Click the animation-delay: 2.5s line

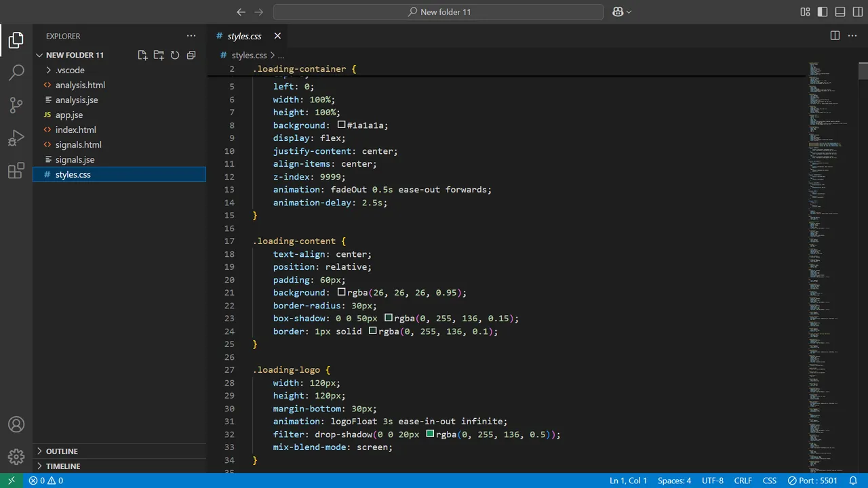click(330, 203)
